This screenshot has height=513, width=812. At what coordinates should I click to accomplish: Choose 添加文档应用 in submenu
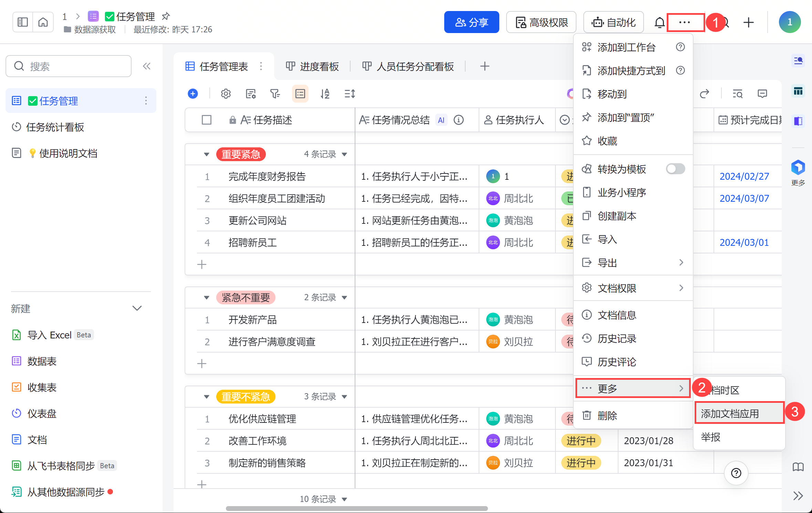pos(740,413)
